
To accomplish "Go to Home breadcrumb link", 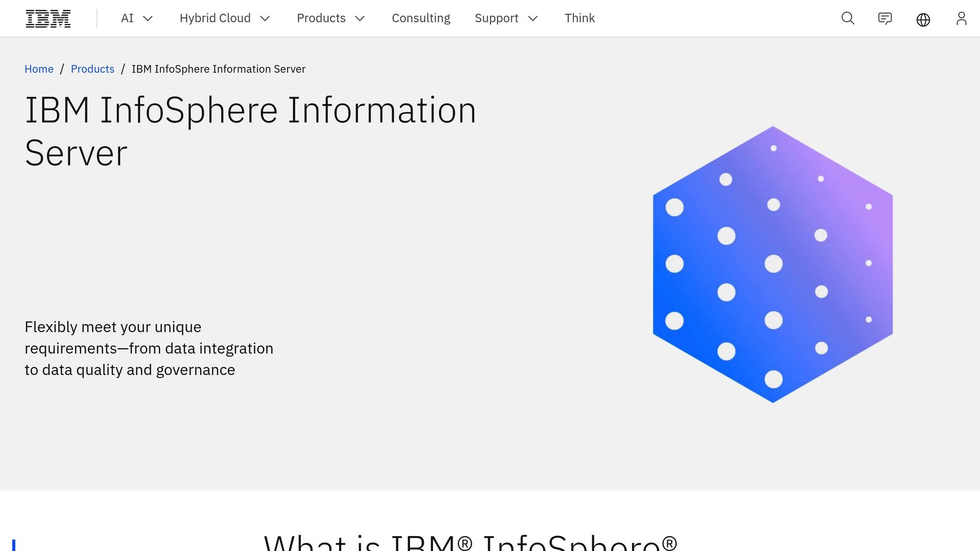I will coord(39,69).
